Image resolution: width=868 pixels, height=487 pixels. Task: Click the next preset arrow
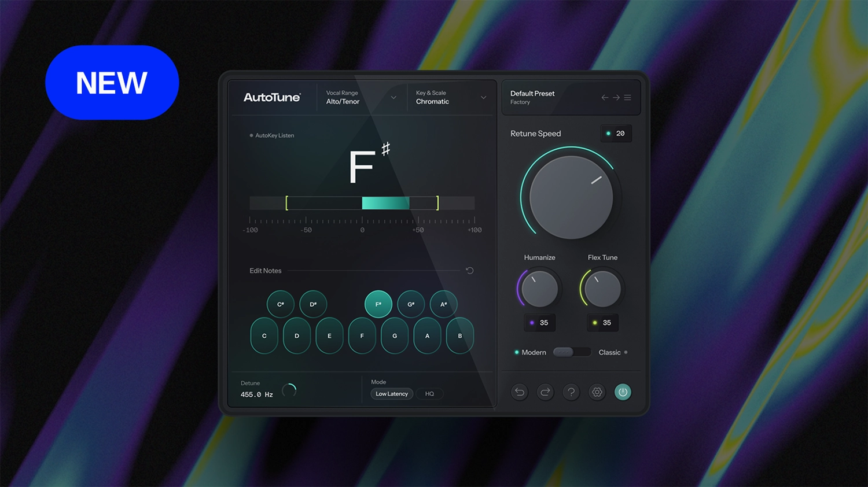tap(615, 97)
